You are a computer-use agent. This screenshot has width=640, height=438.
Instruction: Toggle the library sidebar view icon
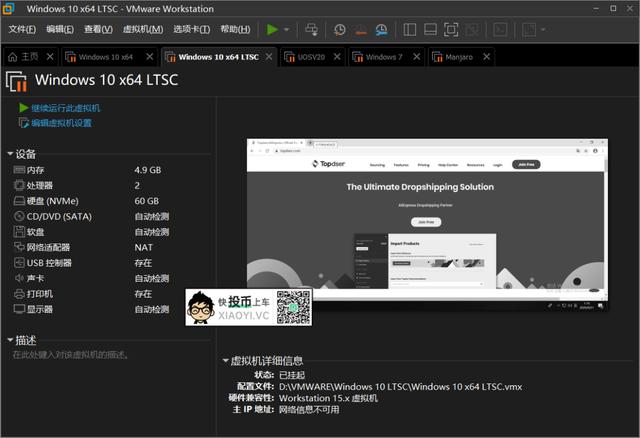pos(410,29)
